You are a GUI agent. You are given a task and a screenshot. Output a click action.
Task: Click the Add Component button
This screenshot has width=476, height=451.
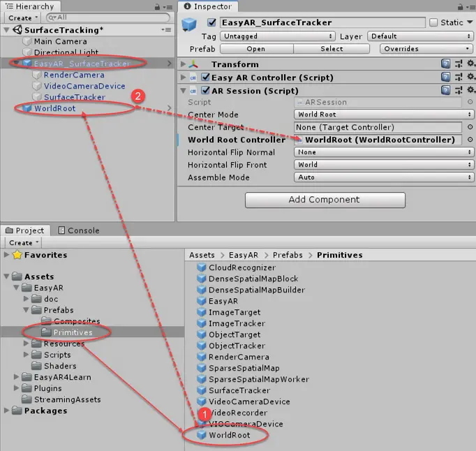[325, 200]
